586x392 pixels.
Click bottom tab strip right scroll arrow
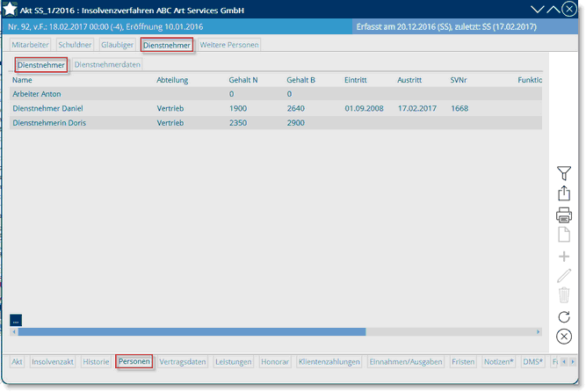[x=573, y=362]
